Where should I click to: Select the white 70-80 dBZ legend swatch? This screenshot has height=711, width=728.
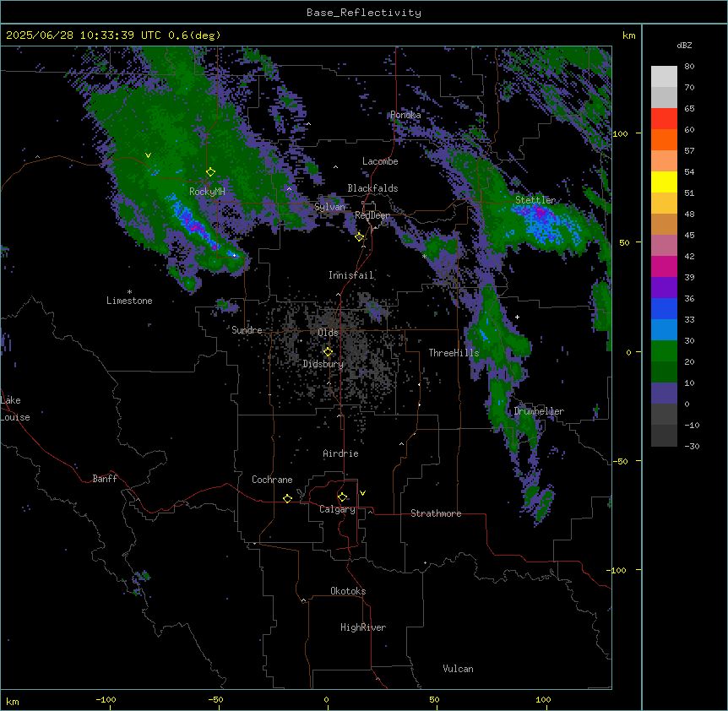pos(664,77)
